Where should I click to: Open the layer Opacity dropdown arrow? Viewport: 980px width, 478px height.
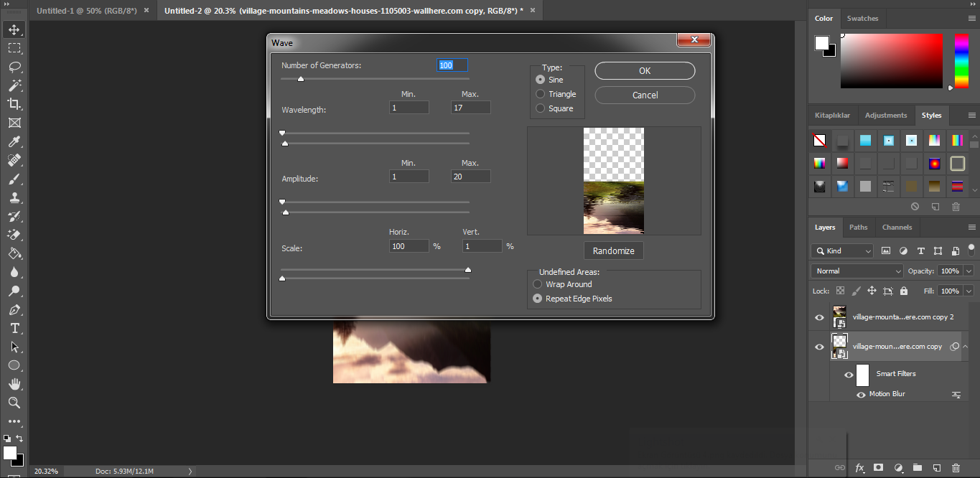(x=969, y=271)
